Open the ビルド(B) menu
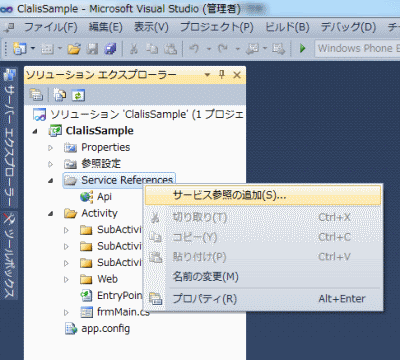 287,27
